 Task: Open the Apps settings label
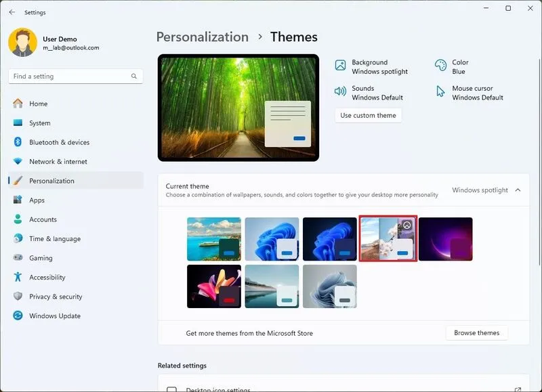[x=37, y=200]
